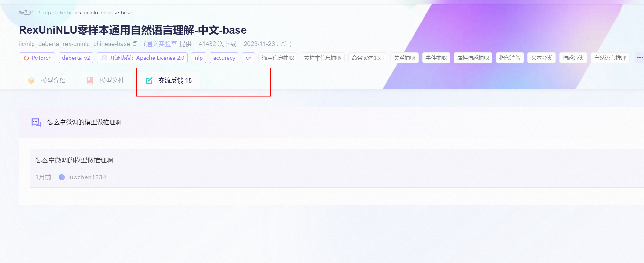
Task: Click the 关系抽取 tag
Action: [405, 58]
